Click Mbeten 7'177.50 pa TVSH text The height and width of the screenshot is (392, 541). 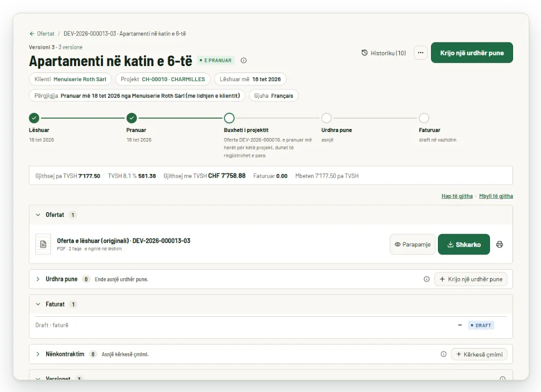pyautogui.click(x=327, y=176)
